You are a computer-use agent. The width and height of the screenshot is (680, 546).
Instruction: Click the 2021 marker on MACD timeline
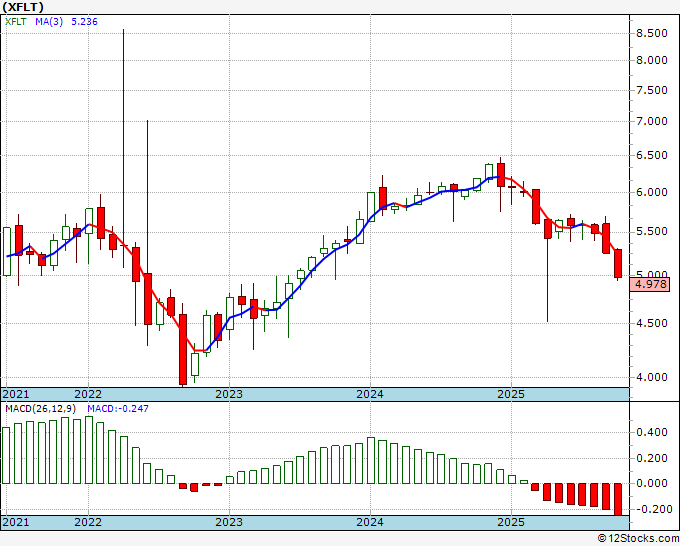(16, 522)
